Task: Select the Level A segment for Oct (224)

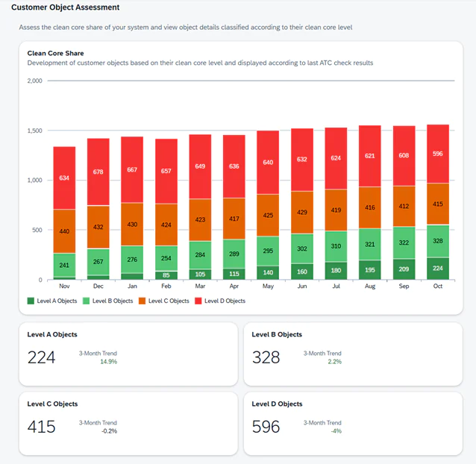Action: [x=437, y=269]
